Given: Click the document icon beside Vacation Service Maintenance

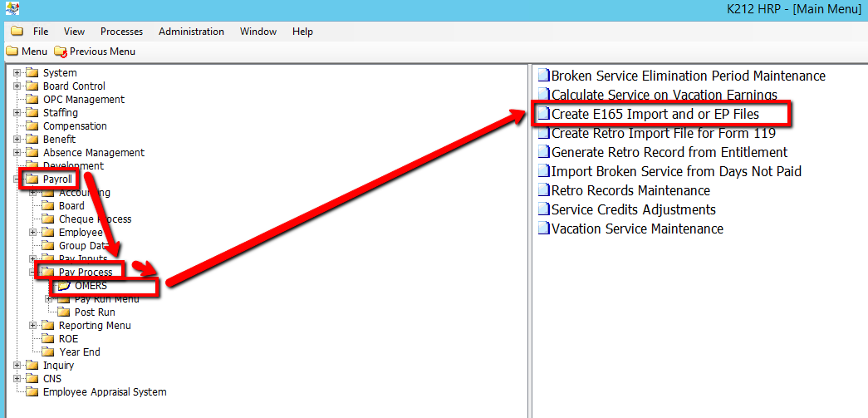Looking at the screenshot, I should 543,229.
